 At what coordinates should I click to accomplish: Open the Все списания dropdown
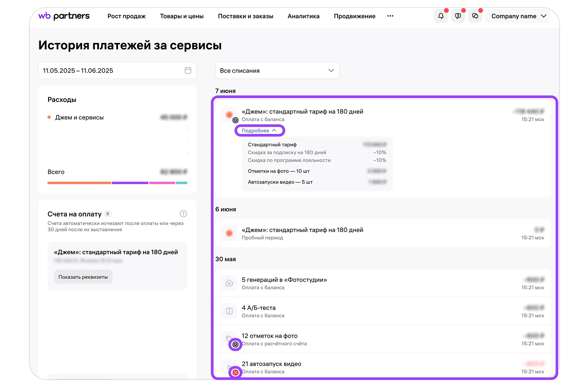[x=277, y=70]
